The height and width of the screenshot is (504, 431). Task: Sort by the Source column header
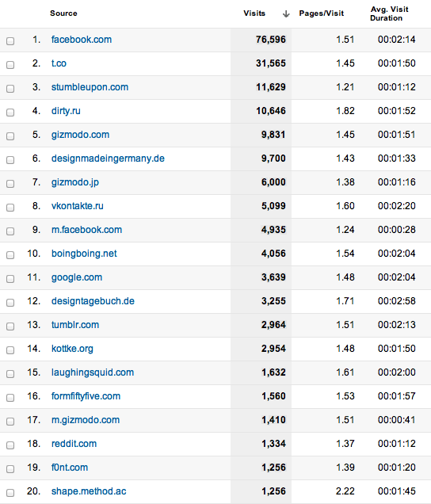pos(63,13)
